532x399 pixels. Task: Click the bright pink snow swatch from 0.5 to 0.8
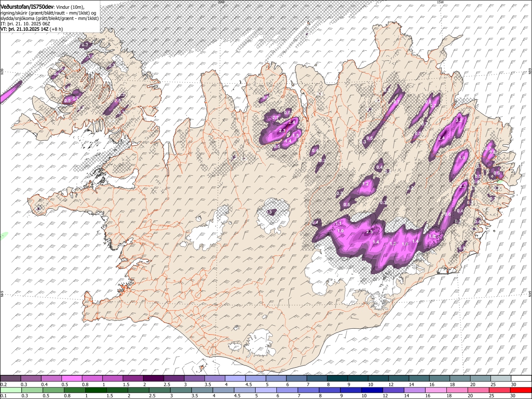click(71, 378)
